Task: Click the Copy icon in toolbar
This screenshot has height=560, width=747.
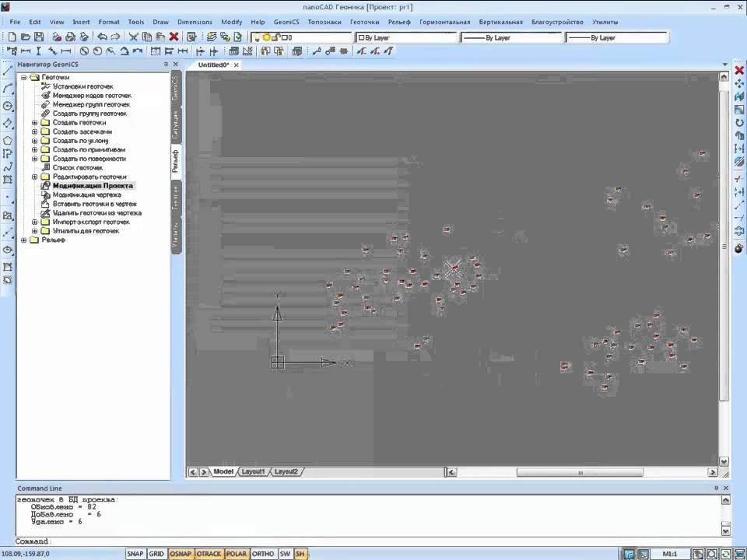Action: 147,37
